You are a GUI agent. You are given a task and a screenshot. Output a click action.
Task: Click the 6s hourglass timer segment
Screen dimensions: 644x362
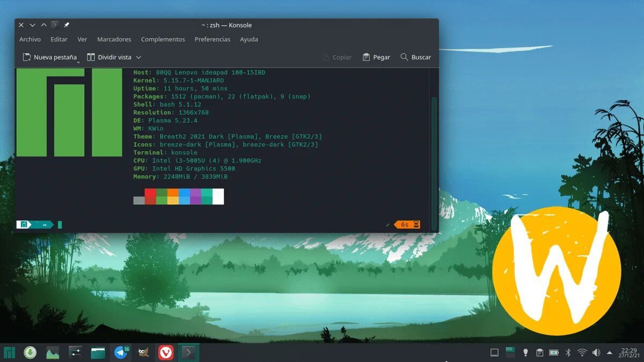408,224
